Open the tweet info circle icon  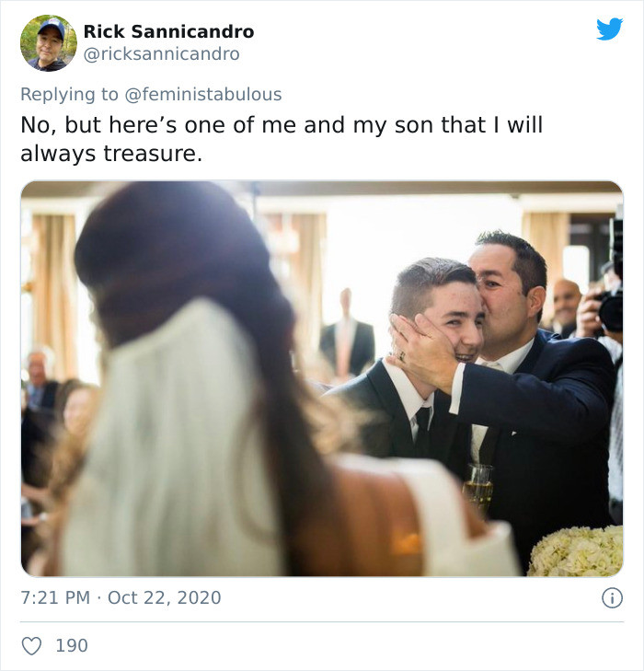click(x=611, y=597)
